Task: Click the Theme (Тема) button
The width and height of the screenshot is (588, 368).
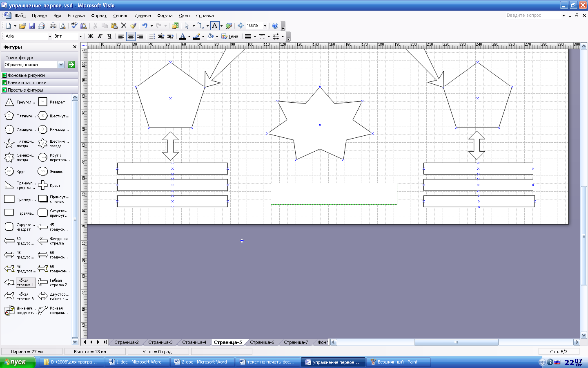Action: point(230,36)
